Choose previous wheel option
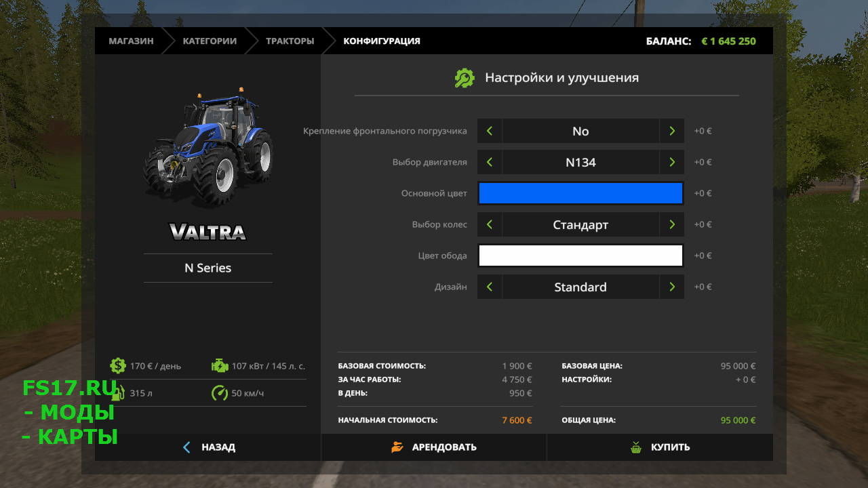Viewport: 868px width, 488px height. (x=490, y=224)
